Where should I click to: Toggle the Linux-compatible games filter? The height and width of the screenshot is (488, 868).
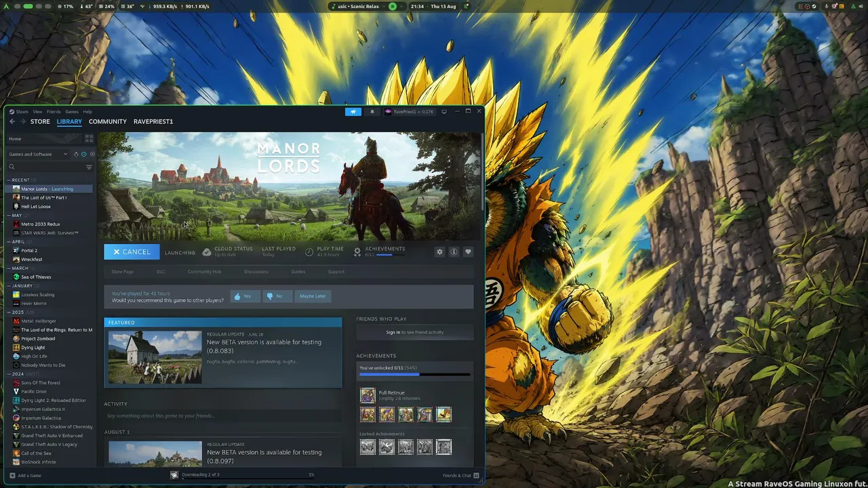click(75, 154)
